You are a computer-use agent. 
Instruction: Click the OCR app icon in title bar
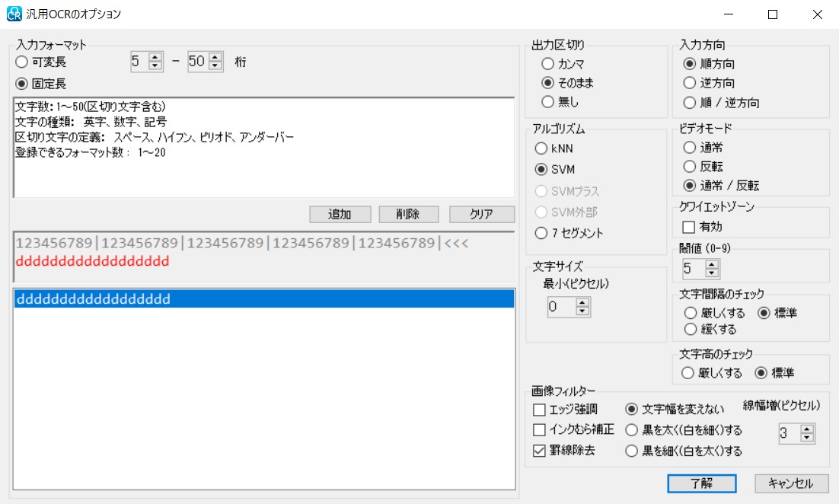14,14
